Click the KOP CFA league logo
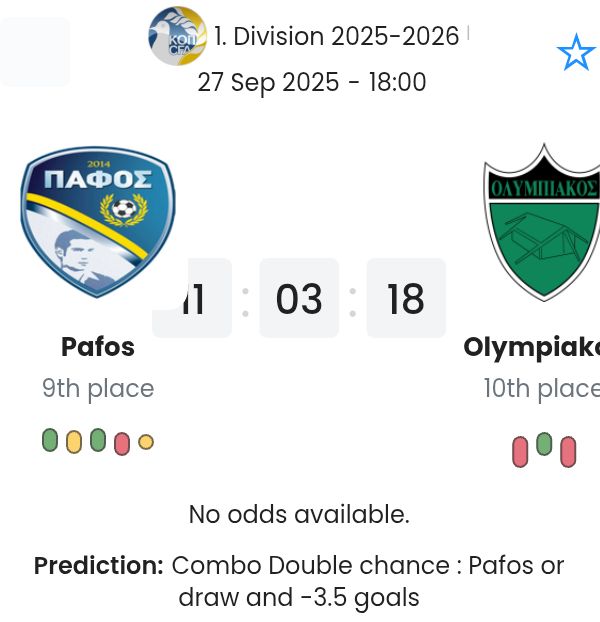This screenshot has width=600, height=622. pos(177,37)
